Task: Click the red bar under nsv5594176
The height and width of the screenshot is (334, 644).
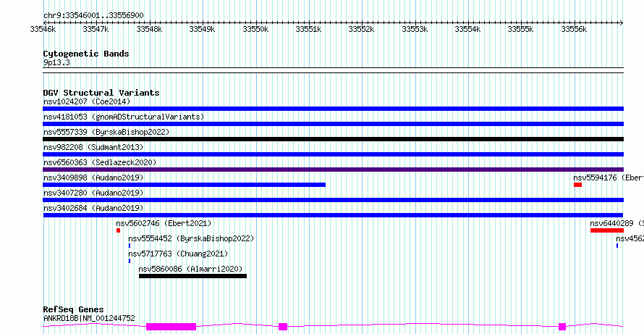Action: tap(578, 185)
